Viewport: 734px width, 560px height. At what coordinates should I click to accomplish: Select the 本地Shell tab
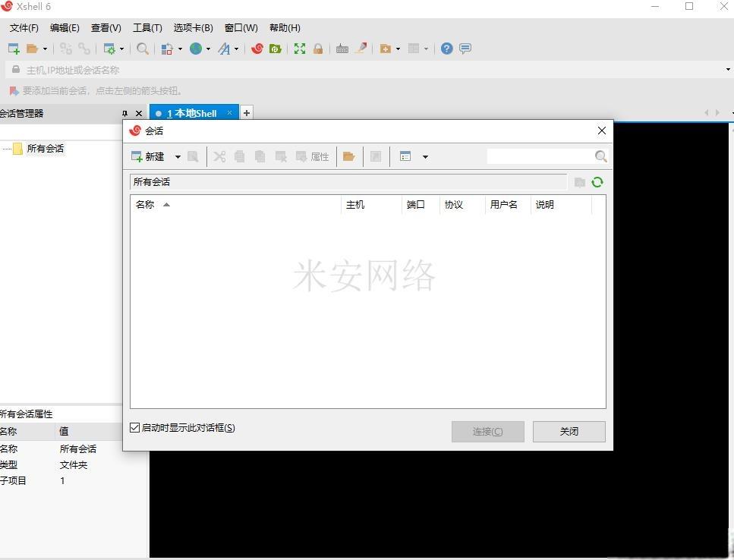point(192,113)
